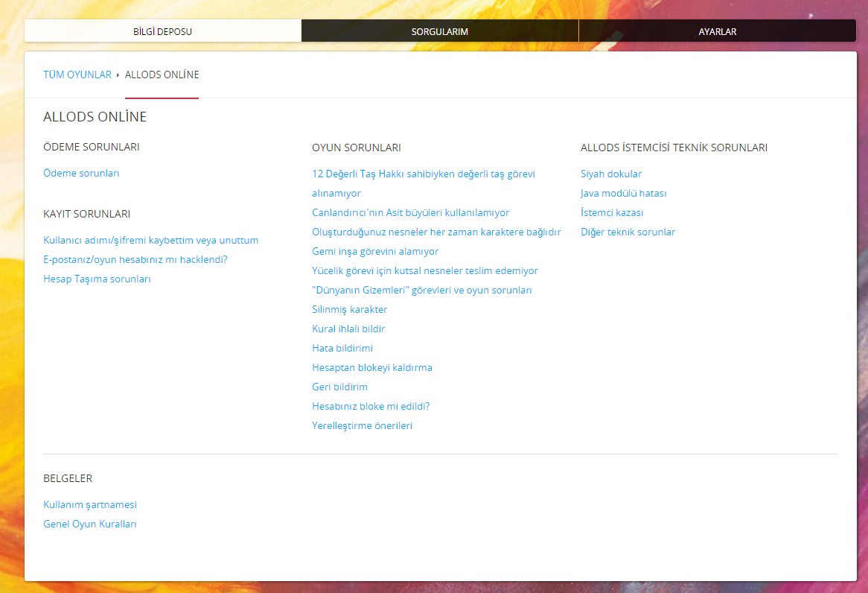Open Geri bildirim link
The height and width of the screenshot is (593, 868).
click(x=339, y=387)
